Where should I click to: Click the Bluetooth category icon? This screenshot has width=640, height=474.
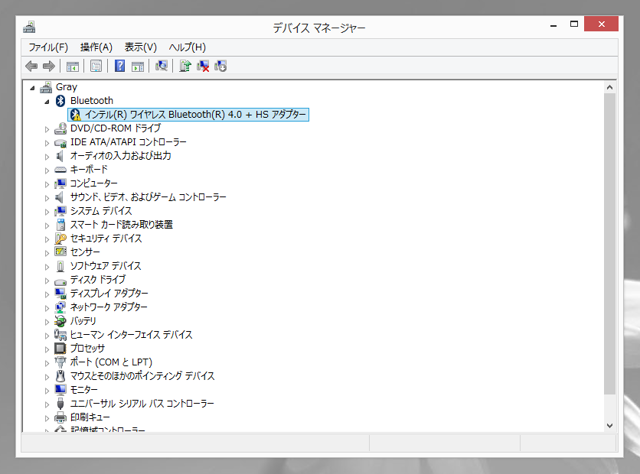click(x=60, y=100)
